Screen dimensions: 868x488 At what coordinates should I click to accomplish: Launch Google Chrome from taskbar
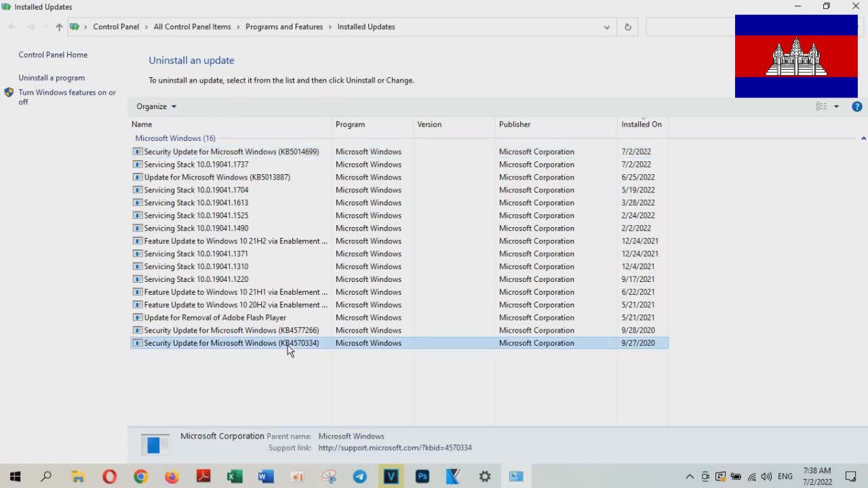(x=140, y=476)
